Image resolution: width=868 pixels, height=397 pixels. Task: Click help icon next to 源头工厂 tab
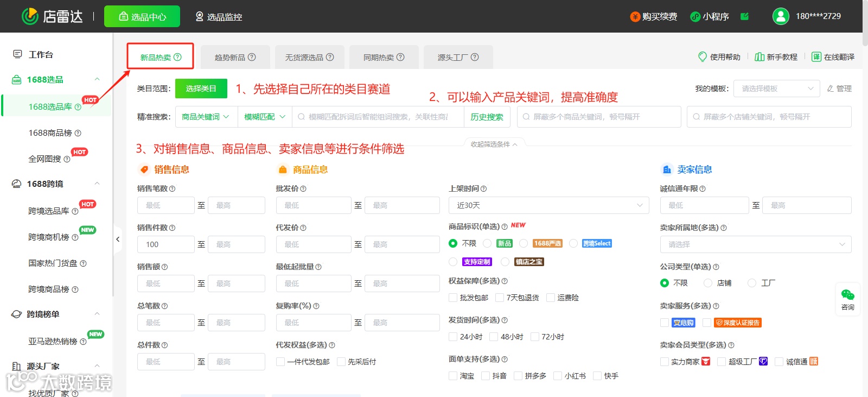(475, 57)
